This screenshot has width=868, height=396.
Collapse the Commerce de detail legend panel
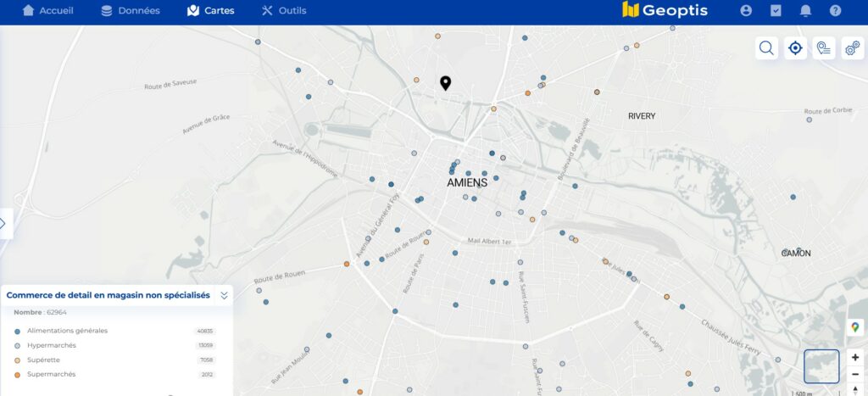(x=224, y=296)
